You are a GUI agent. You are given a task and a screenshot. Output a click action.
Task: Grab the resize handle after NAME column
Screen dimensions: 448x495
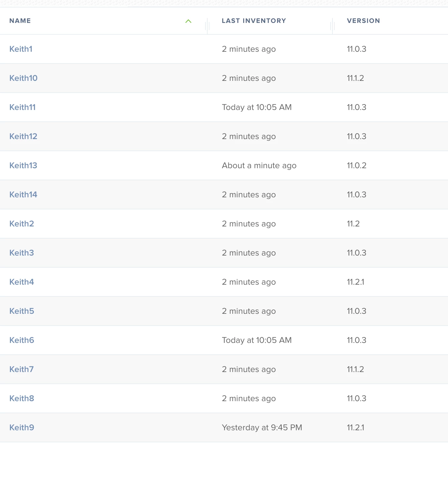pyautogui.click(x=207, y=26)
